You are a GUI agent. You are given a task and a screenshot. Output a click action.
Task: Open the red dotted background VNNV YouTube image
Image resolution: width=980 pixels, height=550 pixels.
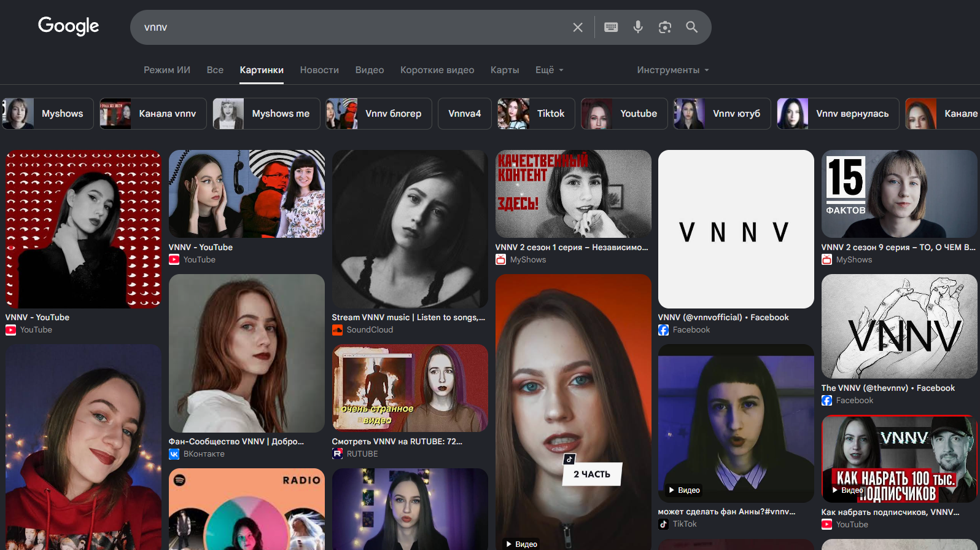click(84, 229)
